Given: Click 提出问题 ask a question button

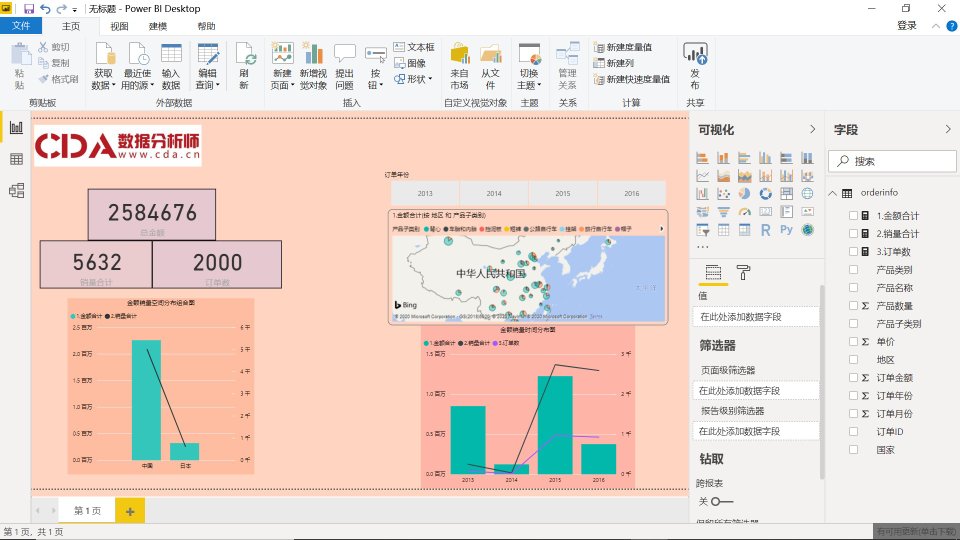Looking at the screenshot, I should [x=345, y=66].
